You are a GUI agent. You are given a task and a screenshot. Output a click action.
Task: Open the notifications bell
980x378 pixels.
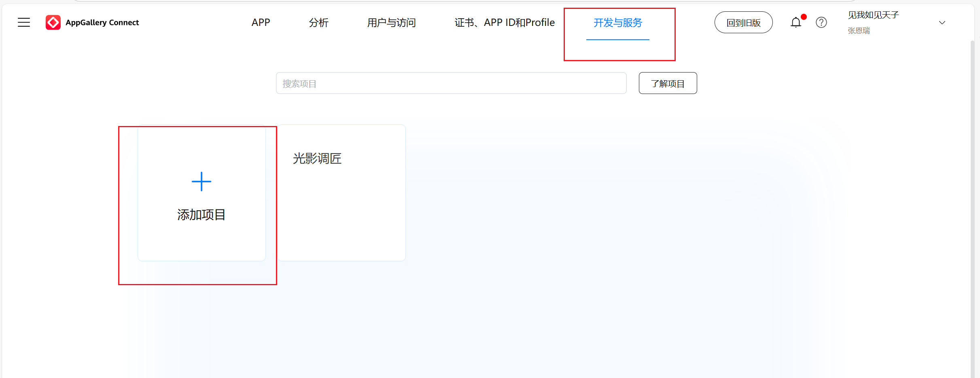pos(796,22)
